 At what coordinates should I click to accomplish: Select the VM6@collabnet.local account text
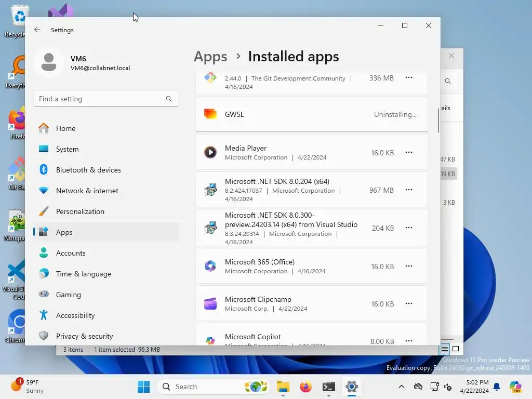pos(100,68)
